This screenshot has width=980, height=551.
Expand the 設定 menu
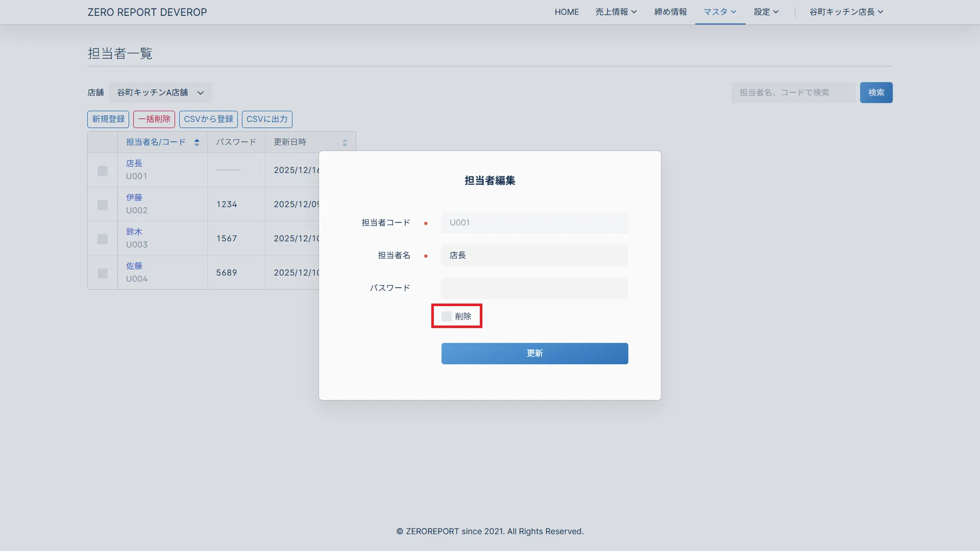pos(766,12)
